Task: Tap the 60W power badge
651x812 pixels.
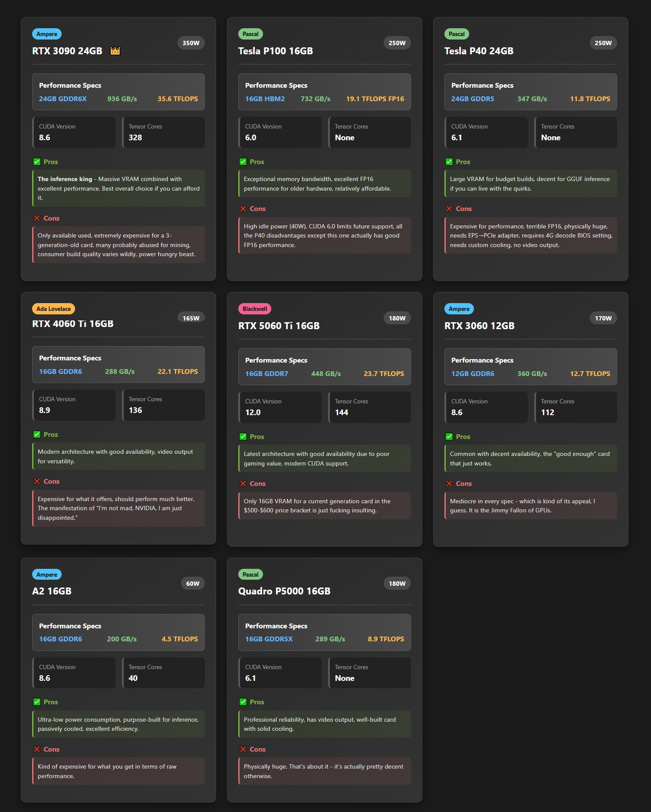Action: click(x=193, y=584)
